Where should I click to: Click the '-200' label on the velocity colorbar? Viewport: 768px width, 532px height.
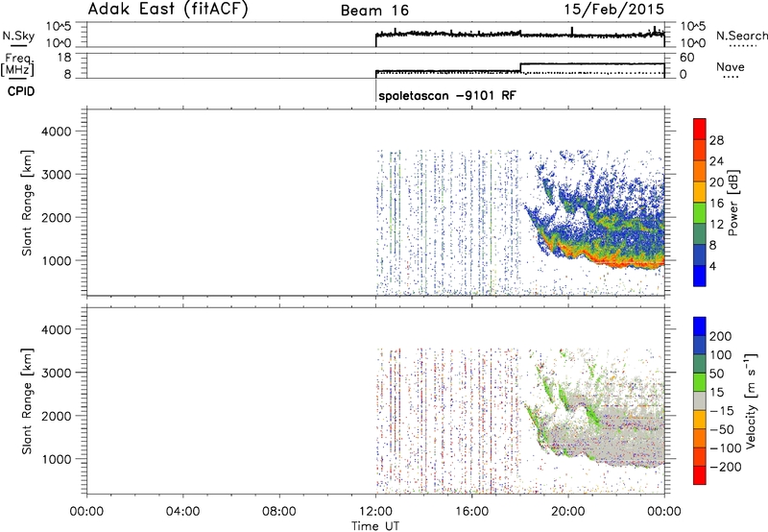(726, 467)
